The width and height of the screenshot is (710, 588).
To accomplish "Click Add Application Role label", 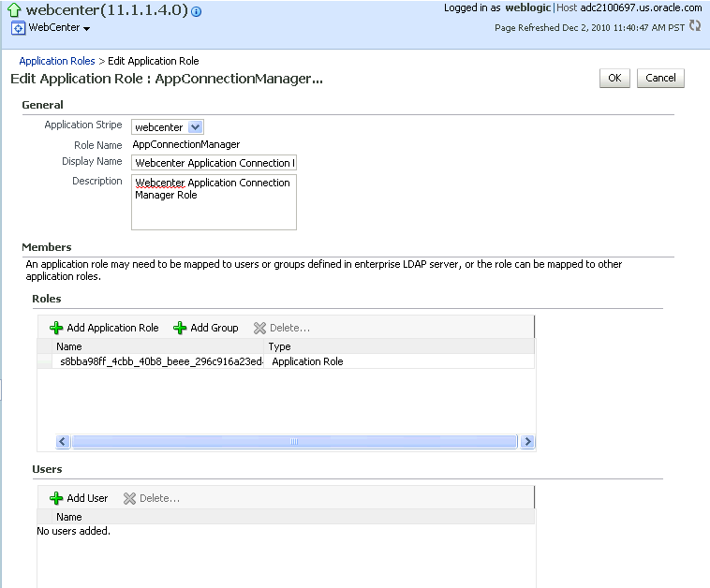I will [112, 328].
